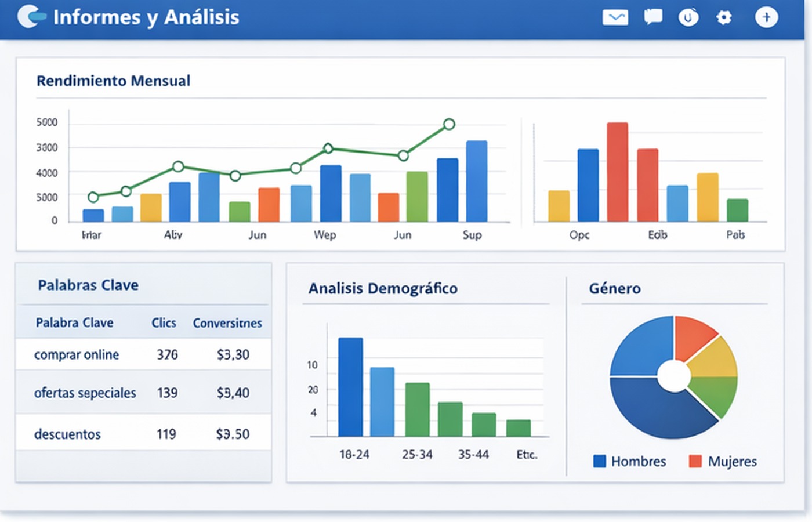Open the chat messages icon in the top bar

652,17
